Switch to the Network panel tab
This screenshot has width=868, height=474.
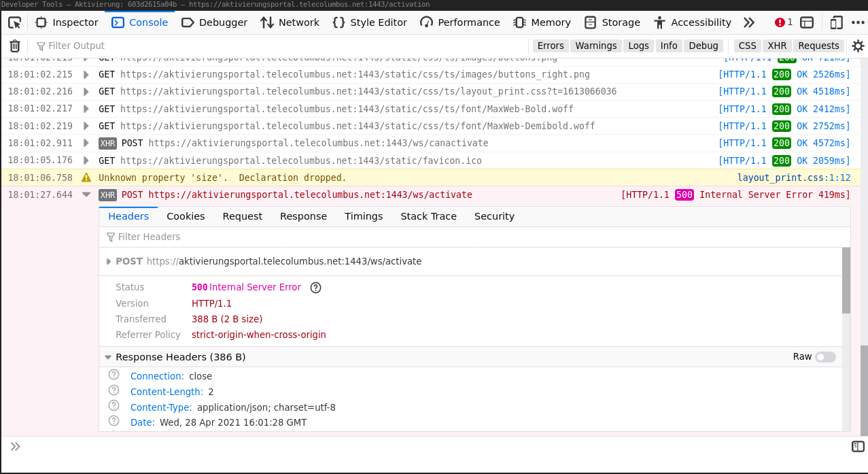point(290,22)
